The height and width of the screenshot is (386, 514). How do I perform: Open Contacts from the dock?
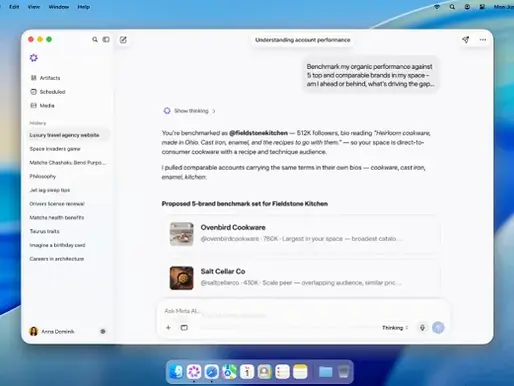click(265, 372)
